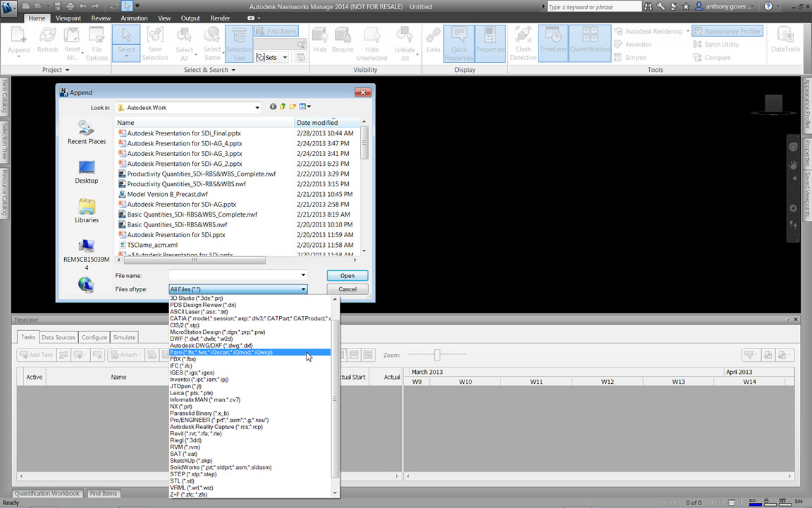Image resolution: width=812 pixels, height=508 pixels.
Task: Click the pan hand icon on navigation bar
Action: (x=793, y=165)
